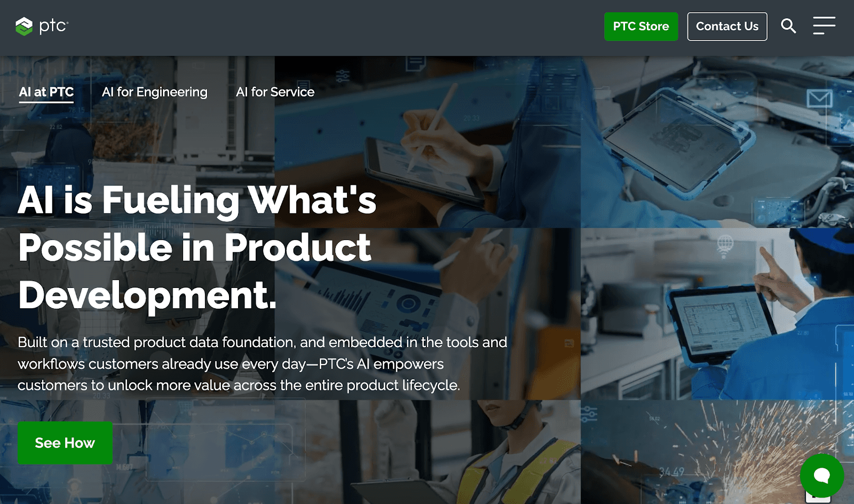
Task: Click the globe icon above the technician
Action: click(725, 245)
